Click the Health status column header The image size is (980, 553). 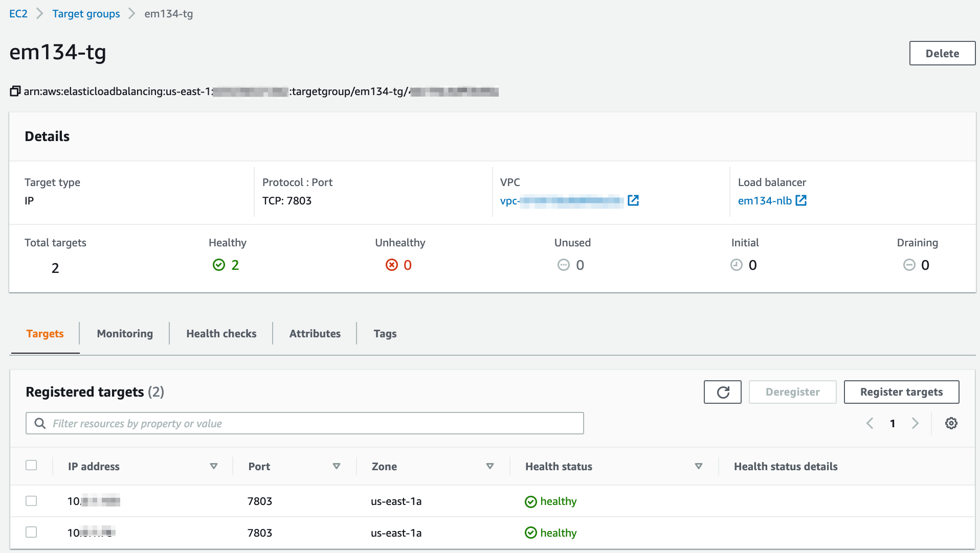coord(559,467)
